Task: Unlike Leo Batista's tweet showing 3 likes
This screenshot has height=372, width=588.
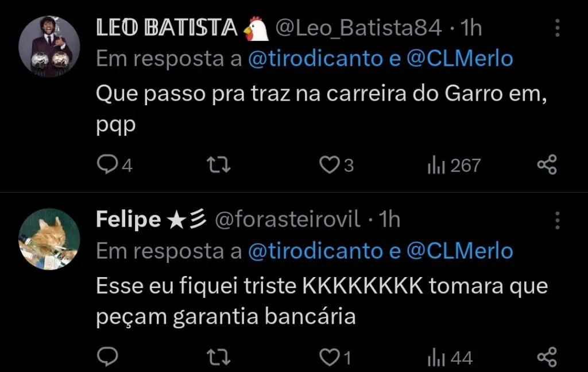Action: point(328,164)
